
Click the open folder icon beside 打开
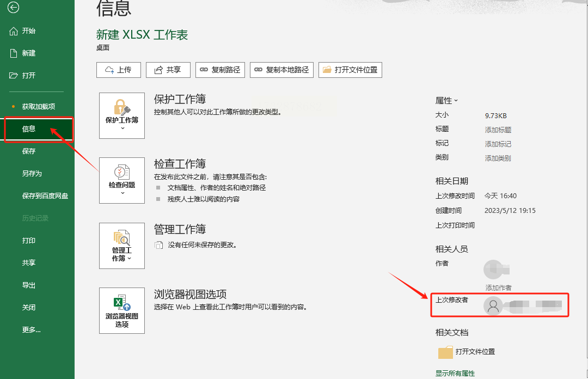(x=14, y=76)
